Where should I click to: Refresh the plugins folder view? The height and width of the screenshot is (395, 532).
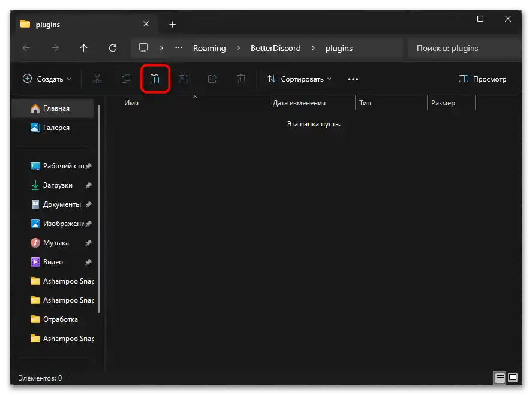pyautogui.click(x=113, y=48)
